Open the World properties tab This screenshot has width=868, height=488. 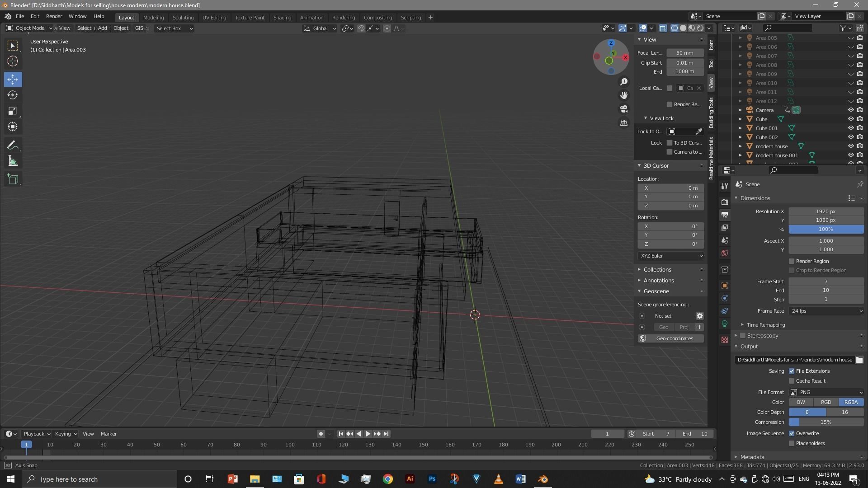725,253
